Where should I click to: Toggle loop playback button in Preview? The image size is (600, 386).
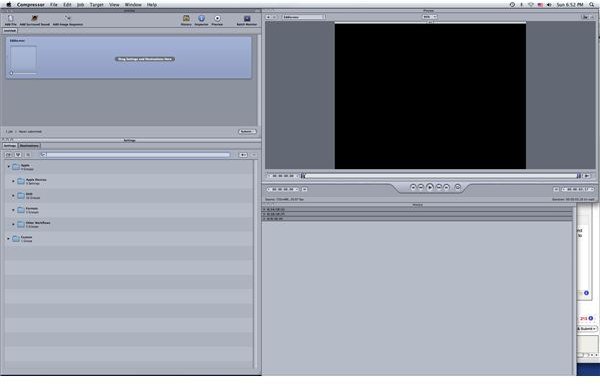[457, 187]
